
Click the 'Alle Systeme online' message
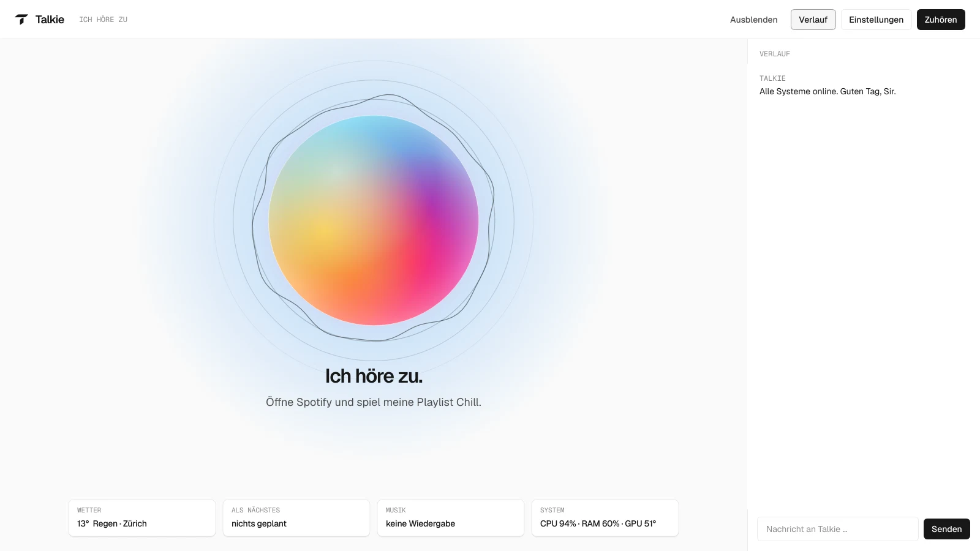coord(827,91)
